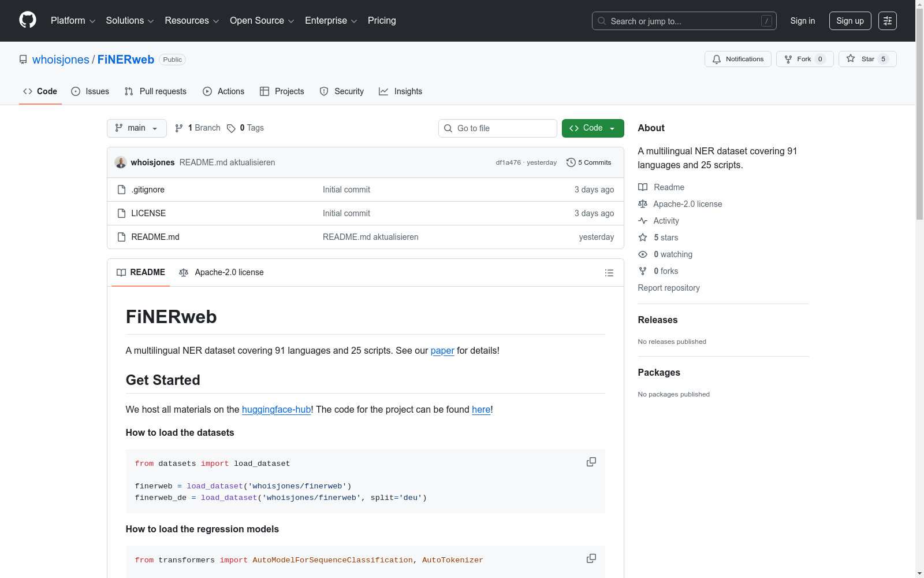Follow the paper link in README
This screenshot has height=578, width=924.
442,351
